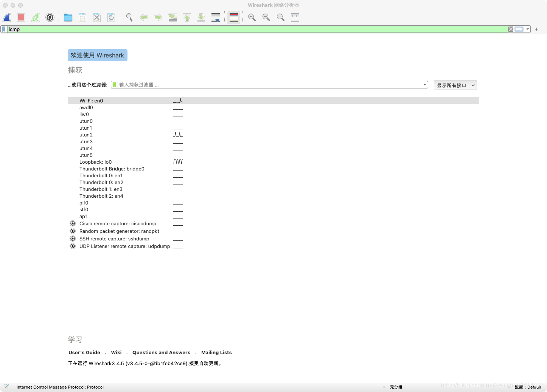
Task: Select the Wi-Fi: en0 interface
Action: click(x=273, y=101)
